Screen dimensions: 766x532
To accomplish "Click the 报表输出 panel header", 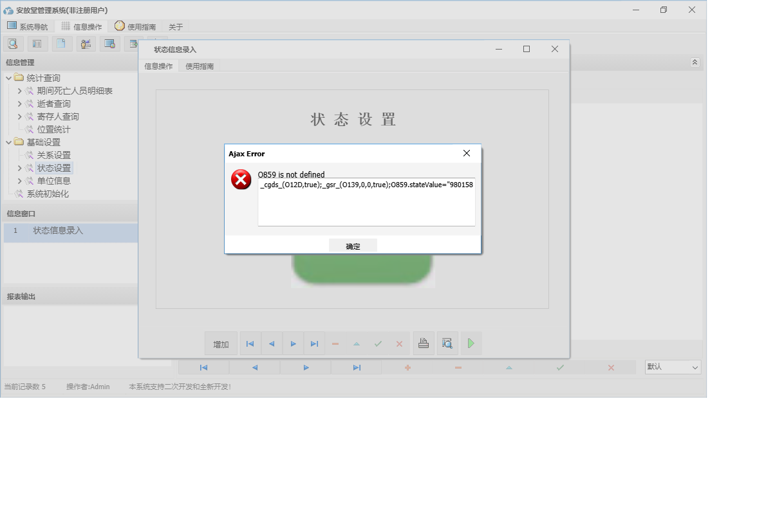I will [70, 297].
